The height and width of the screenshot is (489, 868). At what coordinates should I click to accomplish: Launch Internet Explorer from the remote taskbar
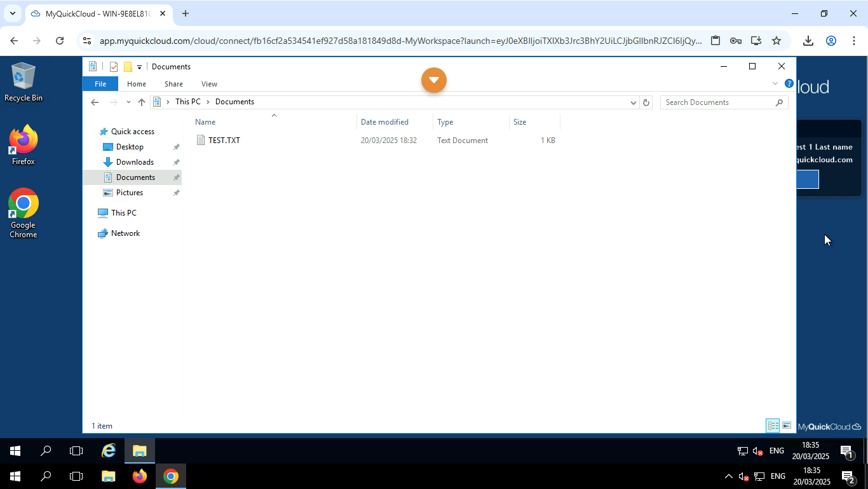pyautogui.click(x=109, y=451)
